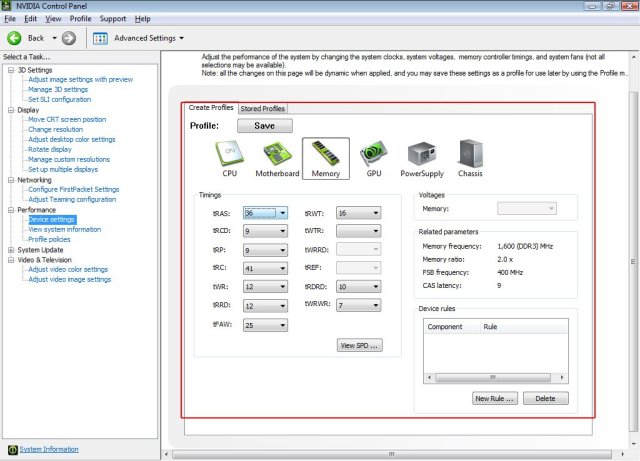The image size is (640, 461).
Task: Collapse the Video & Television tree node
Action: coord(11,260)
